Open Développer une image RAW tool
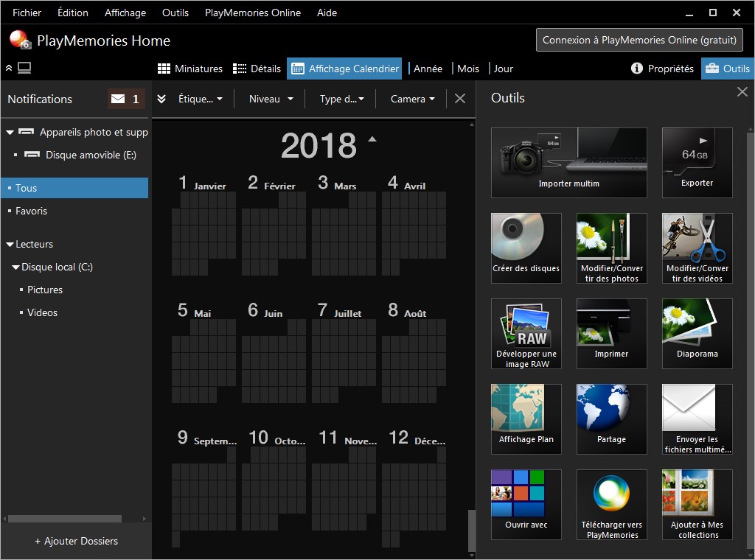The height and width of the screenshot is (560, 755). pos(526,334)
